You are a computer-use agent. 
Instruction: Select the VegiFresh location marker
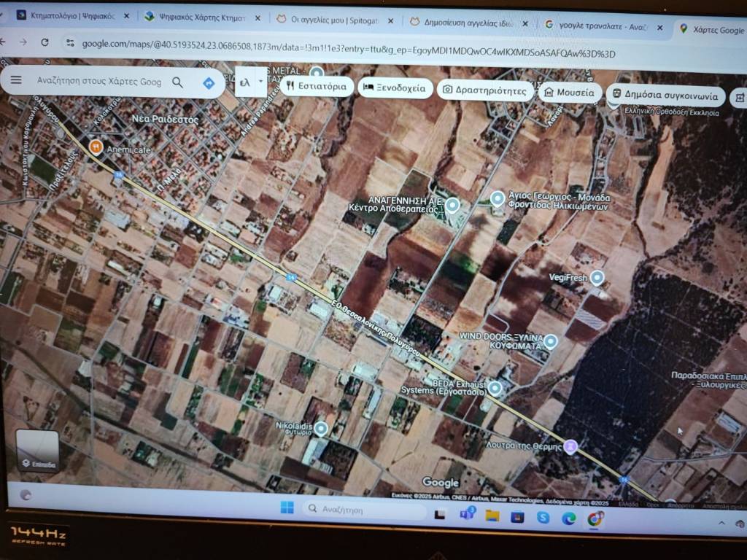[597, 278]
